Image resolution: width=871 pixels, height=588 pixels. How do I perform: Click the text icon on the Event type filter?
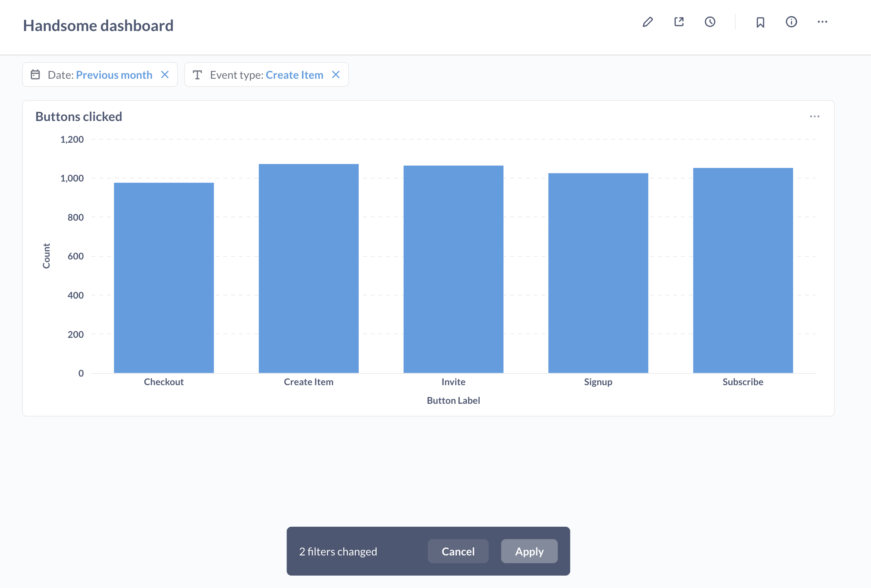198,74
